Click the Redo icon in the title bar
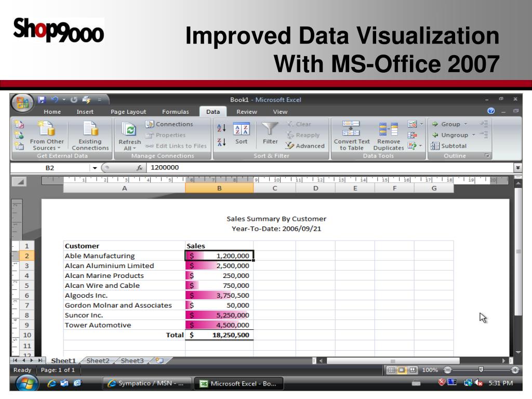 click(x=74, y=100)
